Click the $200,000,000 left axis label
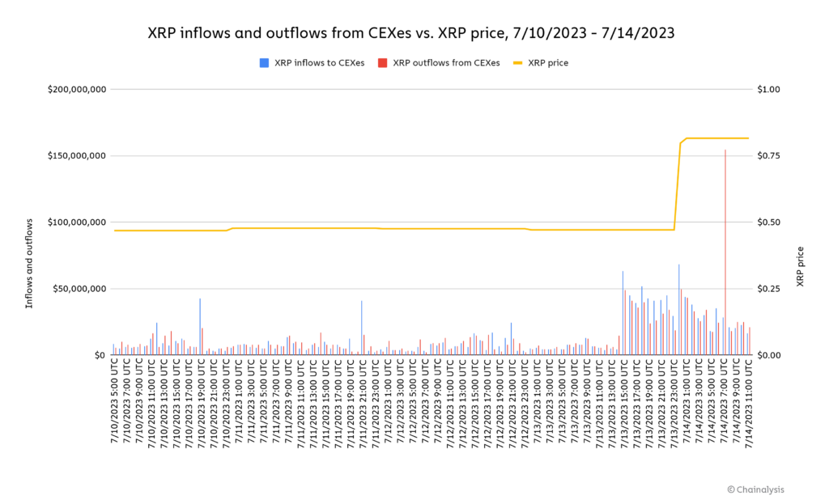This screenshot has height=504, width=829. click(x=77, y=89)
